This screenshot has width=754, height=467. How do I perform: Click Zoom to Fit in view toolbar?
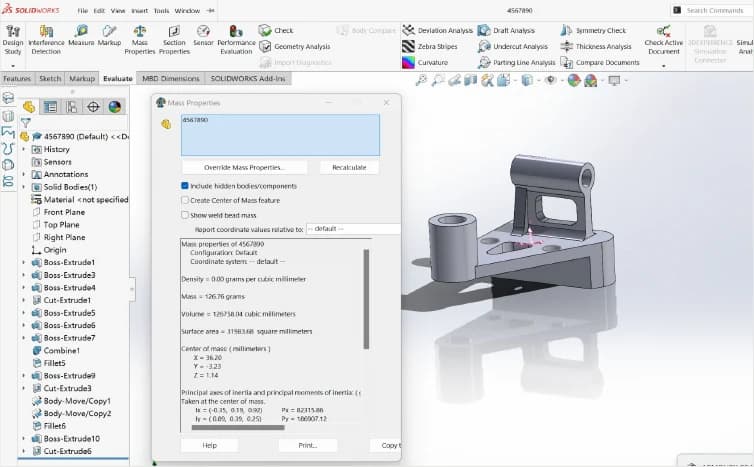tap(421, 80)
